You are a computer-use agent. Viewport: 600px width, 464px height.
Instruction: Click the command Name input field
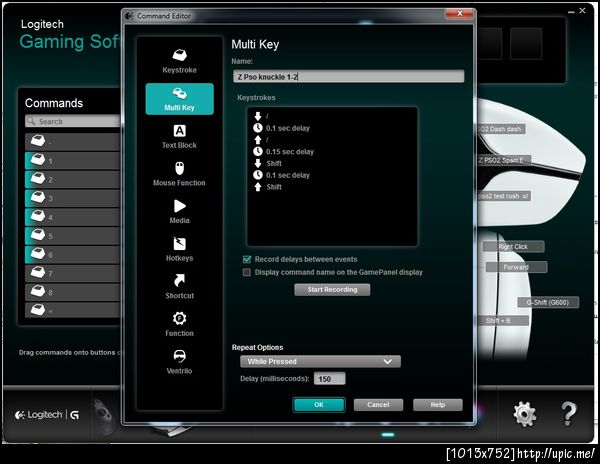349,77
